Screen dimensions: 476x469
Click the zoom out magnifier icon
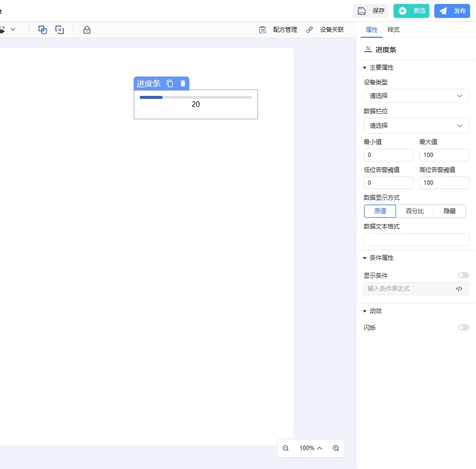click(286, 448)
